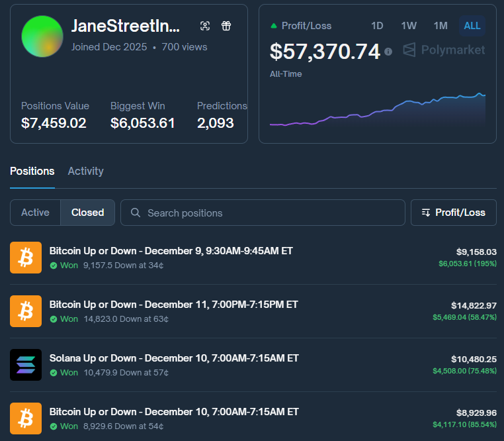Screen dimensions: 504x441
Task: Click the 700 views text
Action: [x=185, y=47]
